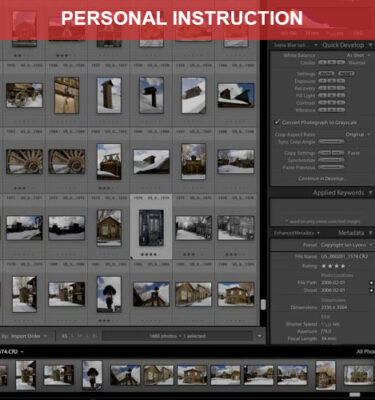Set Rating to one star in Metadata
This screenshot has height=400, width=375.
point(323,266)
